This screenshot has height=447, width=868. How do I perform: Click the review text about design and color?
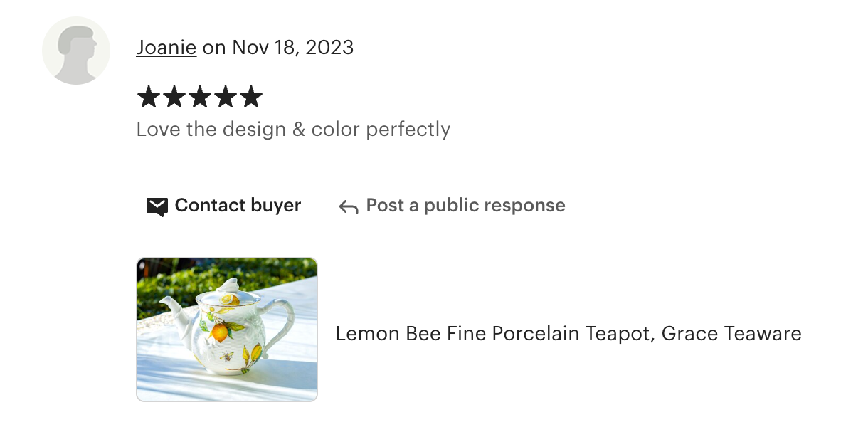292,130
